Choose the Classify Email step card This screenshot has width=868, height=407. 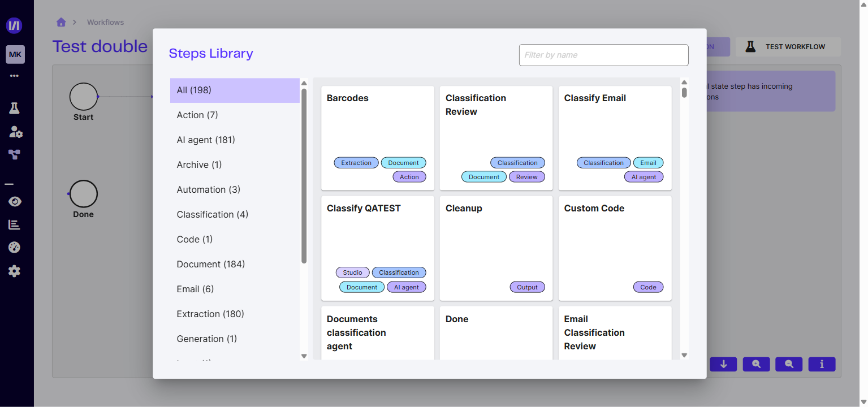[615, 138]
